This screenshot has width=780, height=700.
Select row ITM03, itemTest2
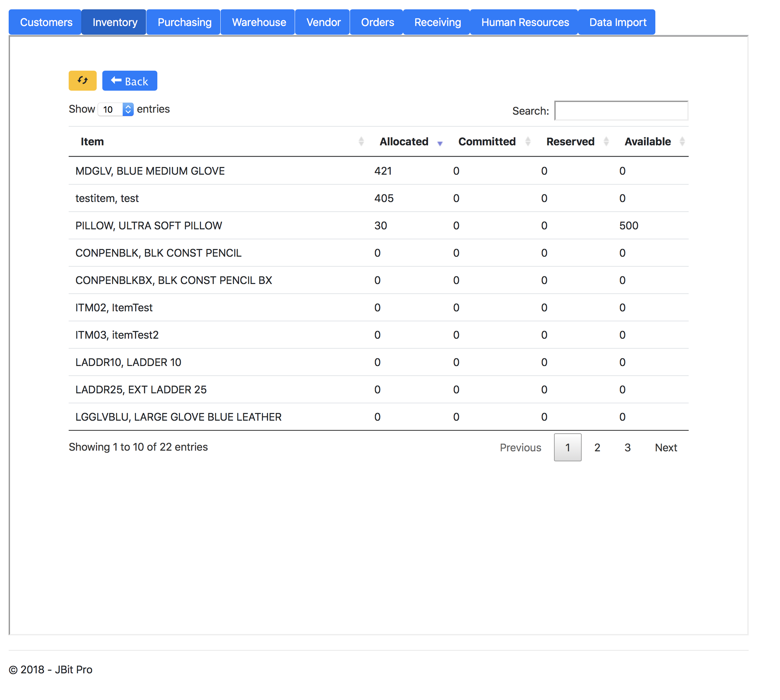click(x=378, y=335)
